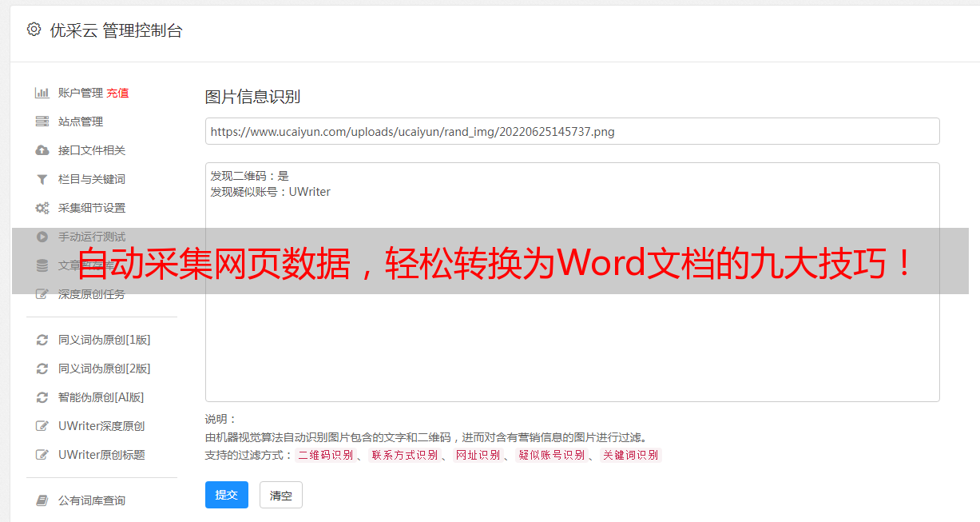
Task: Open 账户管理 in the sidebar
Action: (x=81, y=93)
